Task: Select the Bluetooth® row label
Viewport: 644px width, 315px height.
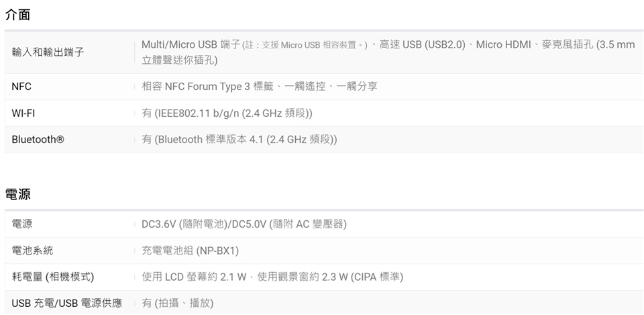Action: (x=38, y=140)
